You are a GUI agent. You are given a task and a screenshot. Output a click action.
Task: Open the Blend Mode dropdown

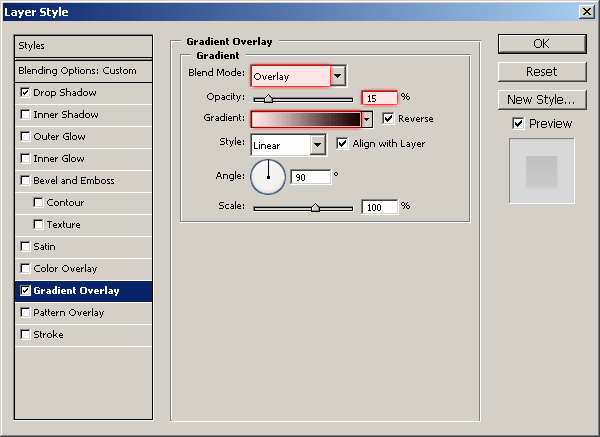(338, 76)
